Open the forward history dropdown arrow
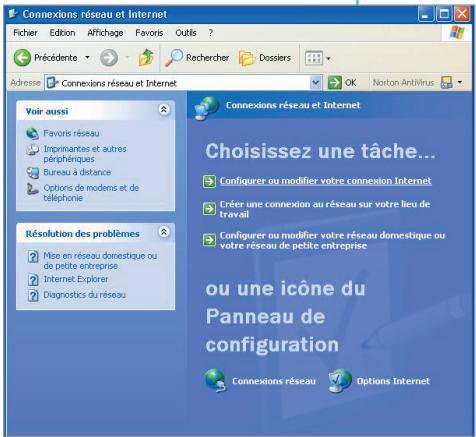Screen dimensions: 476x437 point(127,57)
